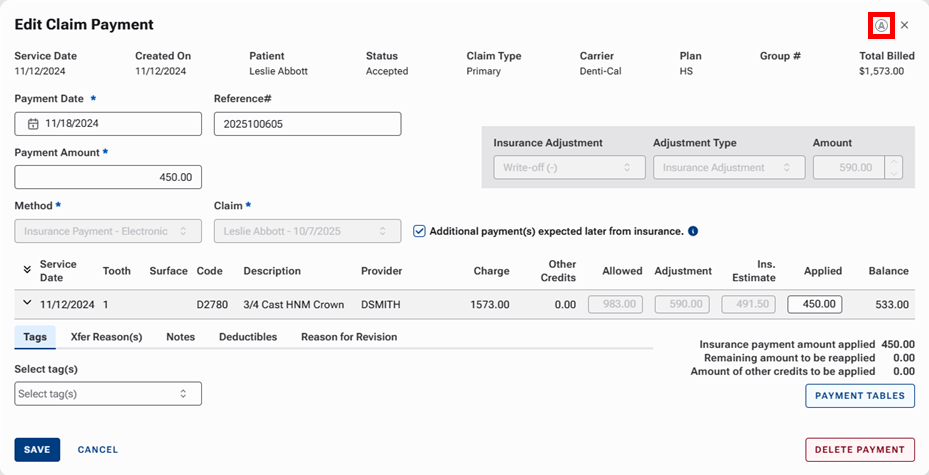This screenshot has width=929, height=475.
Task: Open the Payment Date calendar picker
Action: coord(33,124)
